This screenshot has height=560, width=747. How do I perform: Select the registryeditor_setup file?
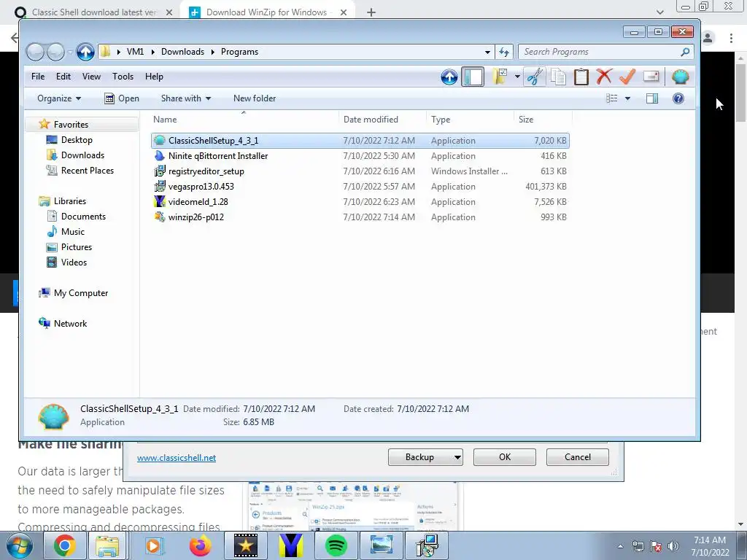[360, 171]
